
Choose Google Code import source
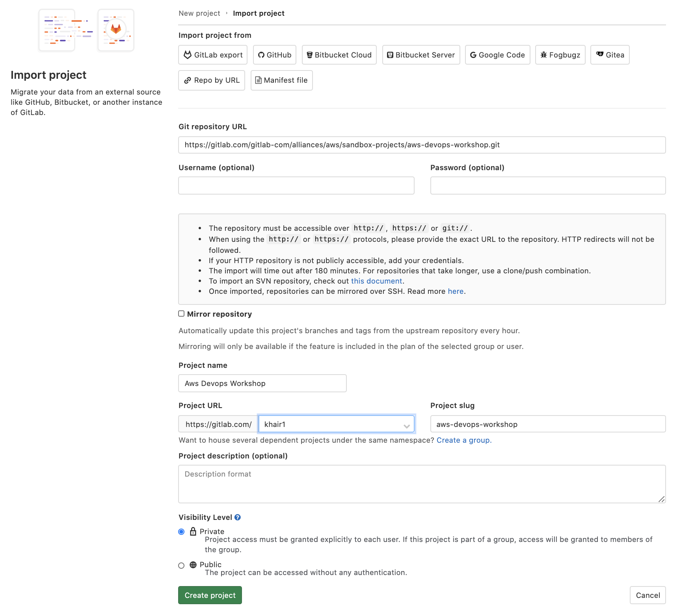498,55
